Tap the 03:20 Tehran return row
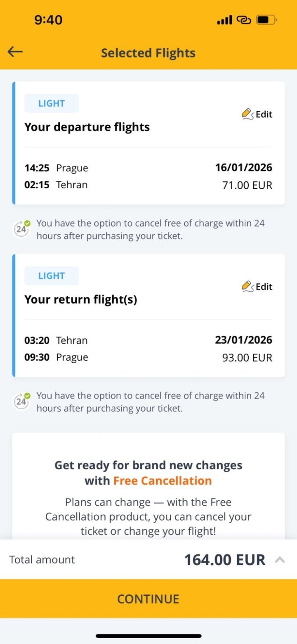Image resolution: width=297 pixels, height=644 pixels. (56, 340)
